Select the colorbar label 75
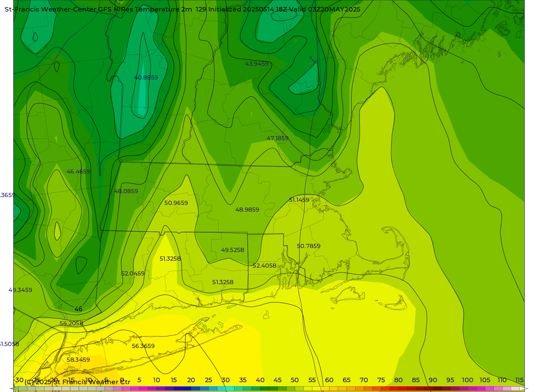Viewport: 538px width, 392px height. (x=381, y=380)
